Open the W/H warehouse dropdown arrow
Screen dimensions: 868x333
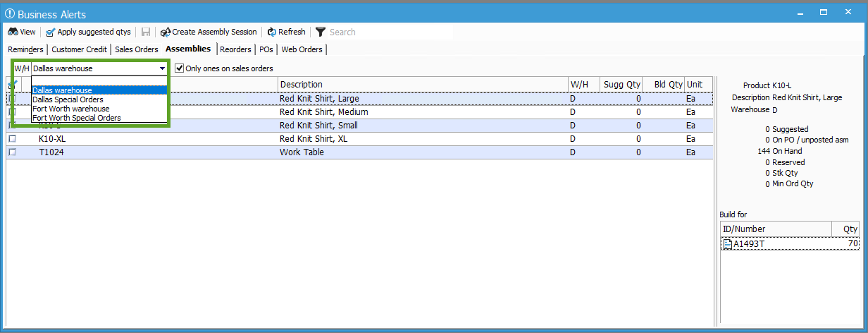[x=163, y=68]
